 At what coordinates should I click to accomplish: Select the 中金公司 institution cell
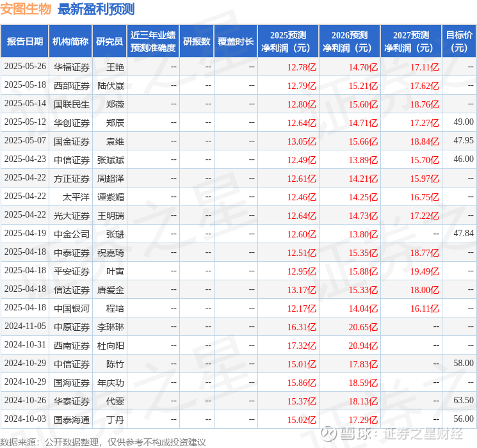(x=72, y=234)
